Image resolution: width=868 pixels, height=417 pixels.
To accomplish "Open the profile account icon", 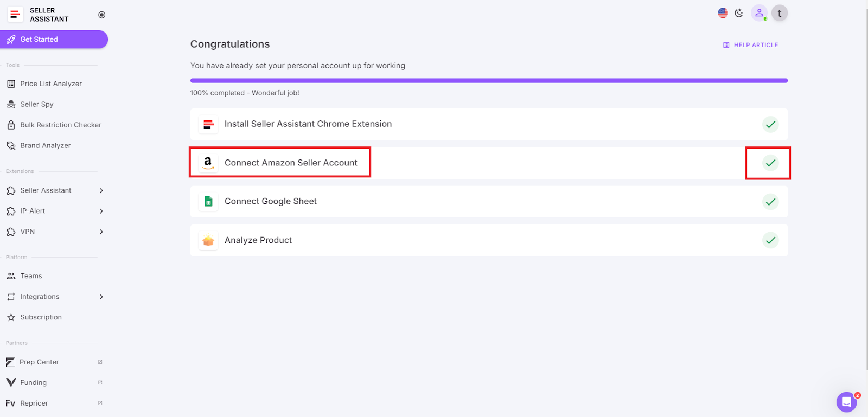I will [x=759, y=12].
